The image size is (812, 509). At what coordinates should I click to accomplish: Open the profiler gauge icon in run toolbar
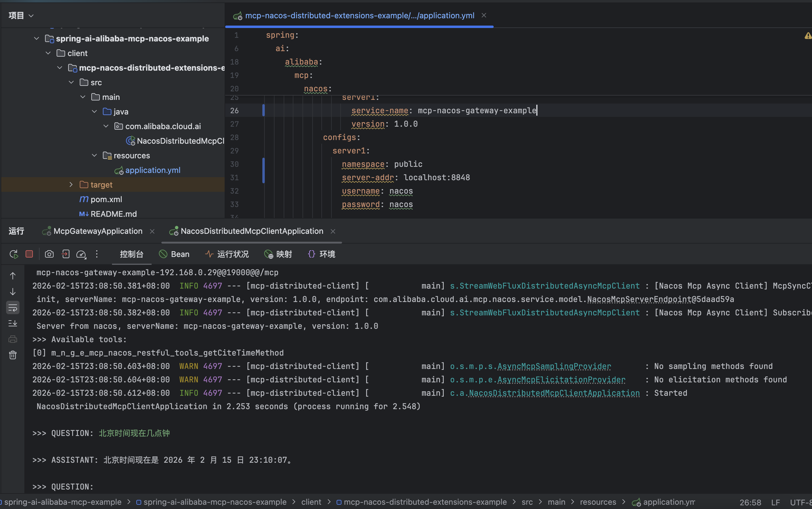[x=81, y=254]
